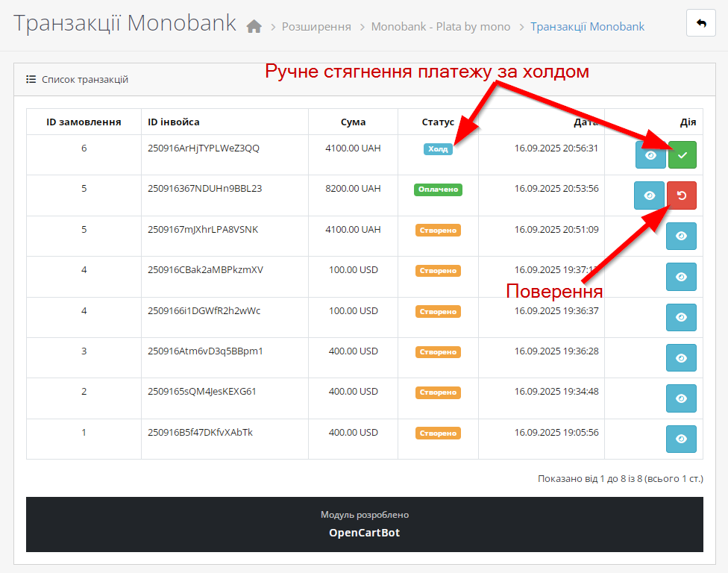
Task: Click Створено badge for invoice 2509165sQM4JesKEXG61
Action: click(438, 392)
